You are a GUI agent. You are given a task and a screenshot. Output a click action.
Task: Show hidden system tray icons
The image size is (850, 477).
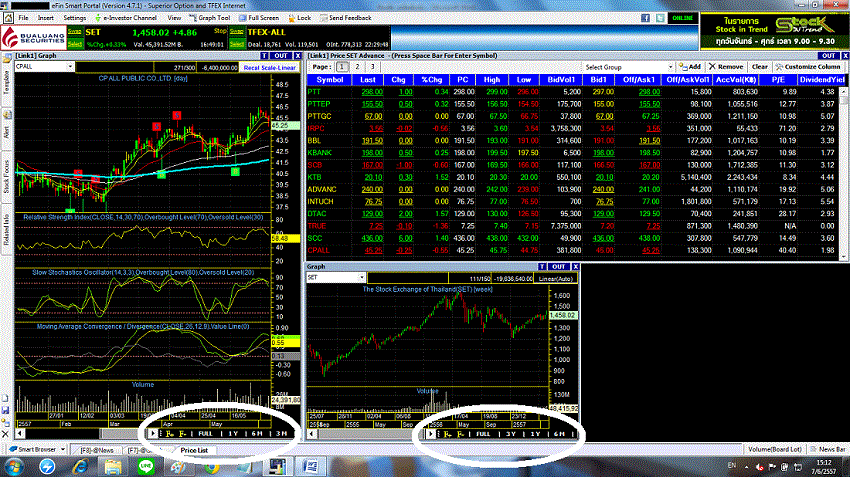pyautogui.click(x=746, y=467)
